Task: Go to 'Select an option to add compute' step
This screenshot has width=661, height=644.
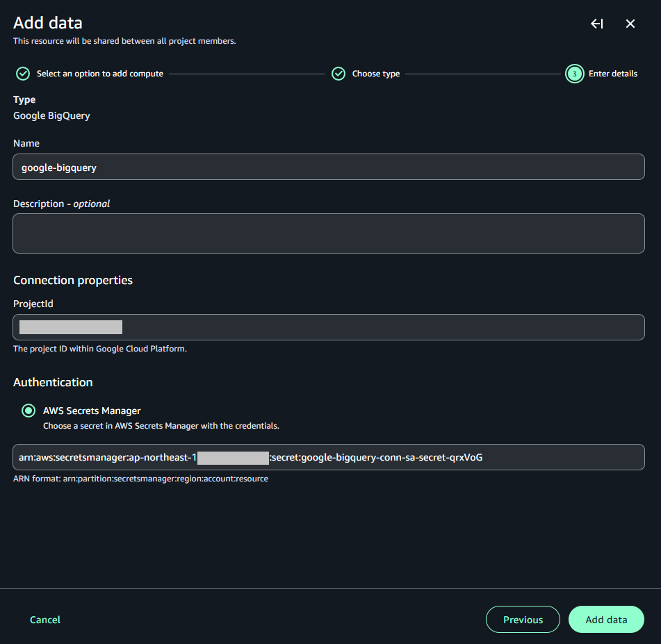Action: pos(100,74)
